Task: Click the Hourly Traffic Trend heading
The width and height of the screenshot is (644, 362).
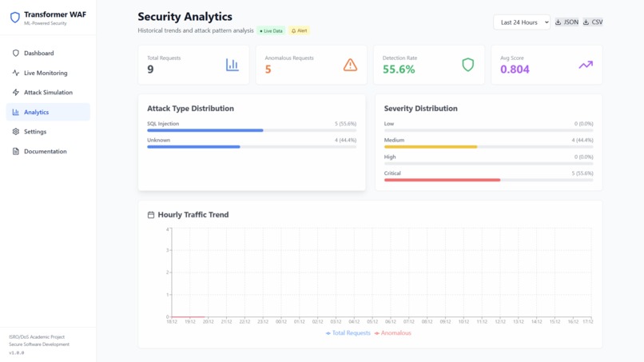Action: [x=193, y=215]
